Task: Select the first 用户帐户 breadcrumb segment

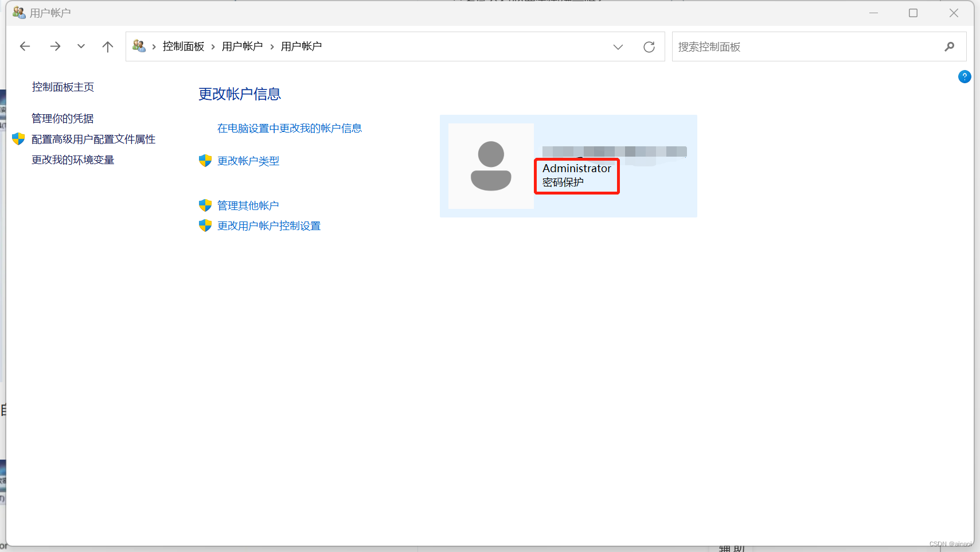Action: pyautogui.click(x=242, y=46)
